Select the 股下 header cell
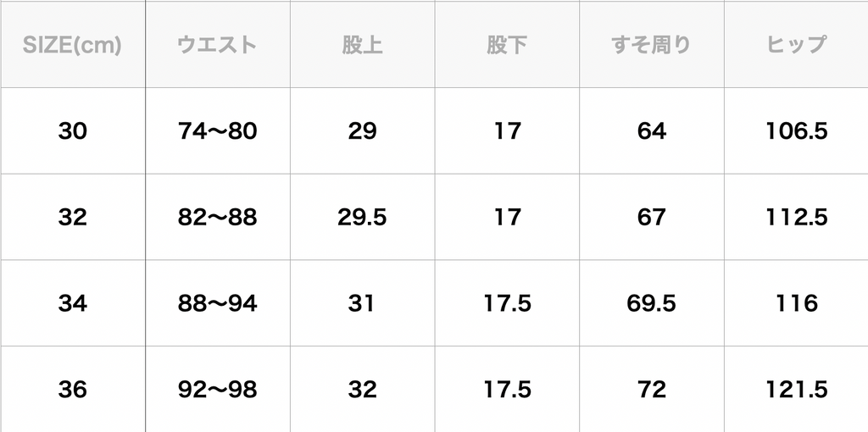This screenshot has width=868, height=432. [x=507, y=46]
